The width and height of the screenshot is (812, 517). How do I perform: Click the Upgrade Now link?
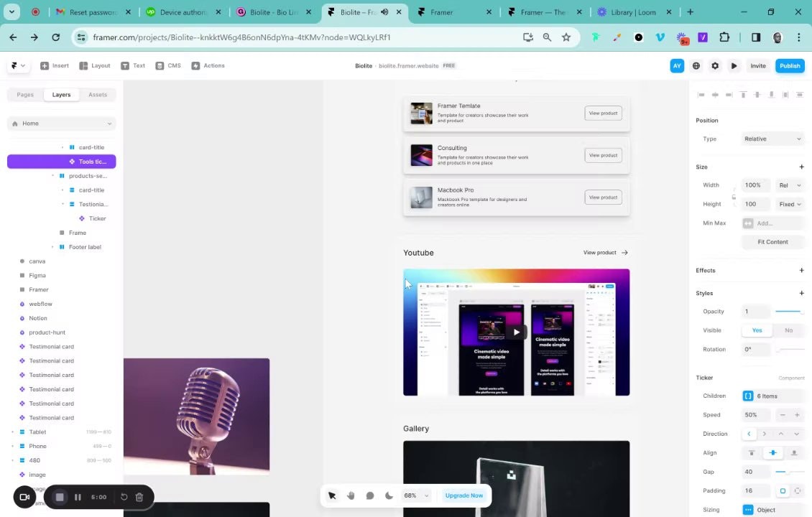pos(463,495)
